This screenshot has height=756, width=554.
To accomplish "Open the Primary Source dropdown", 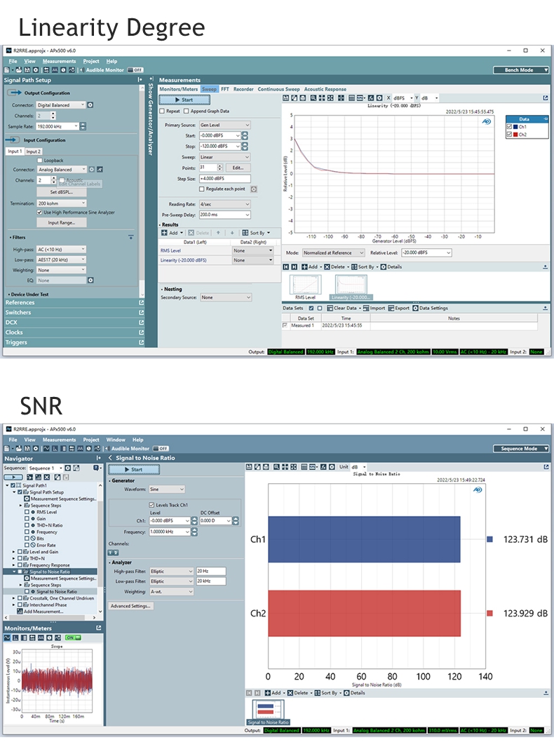I will (224, 125).
